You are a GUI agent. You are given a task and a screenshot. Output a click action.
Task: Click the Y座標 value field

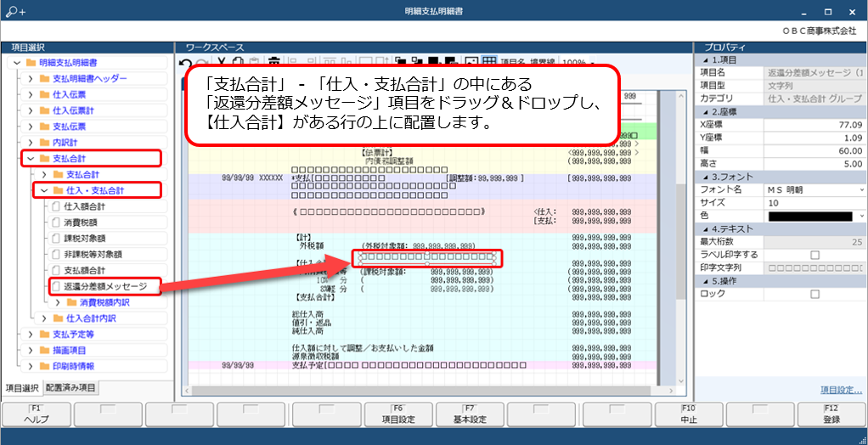[x=814, y=138]
